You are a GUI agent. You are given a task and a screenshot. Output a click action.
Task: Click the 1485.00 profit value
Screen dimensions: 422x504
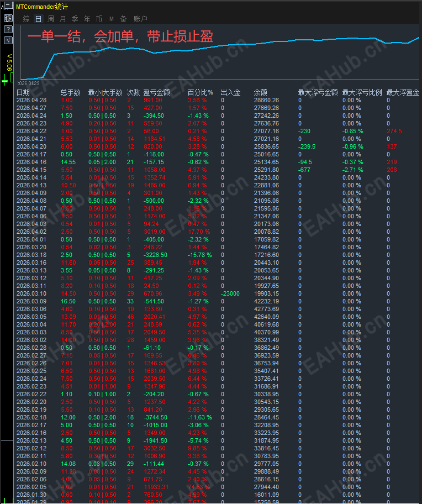155,185
